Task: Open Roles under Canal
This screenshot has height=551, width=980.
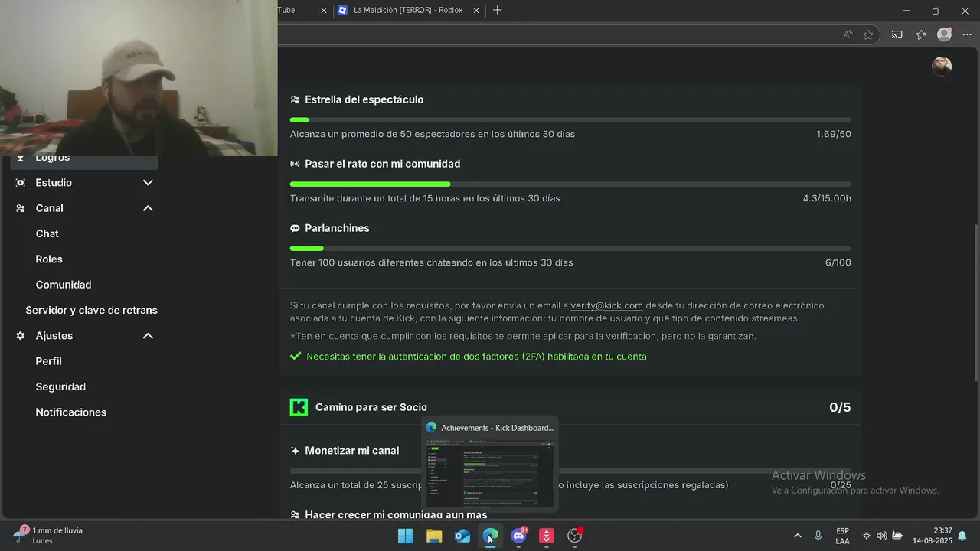Action: 49,259
